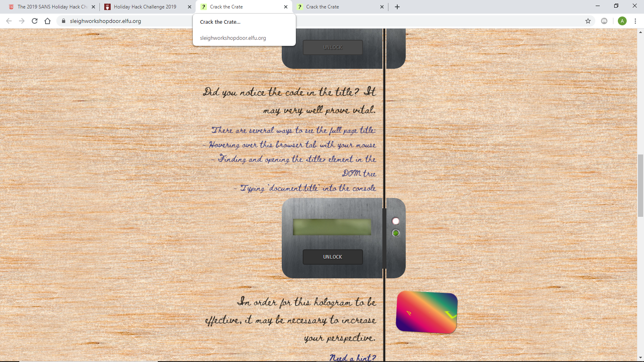644x362 pixels.
Task: Click the rainbow hologram card
Action: point(427,313)
